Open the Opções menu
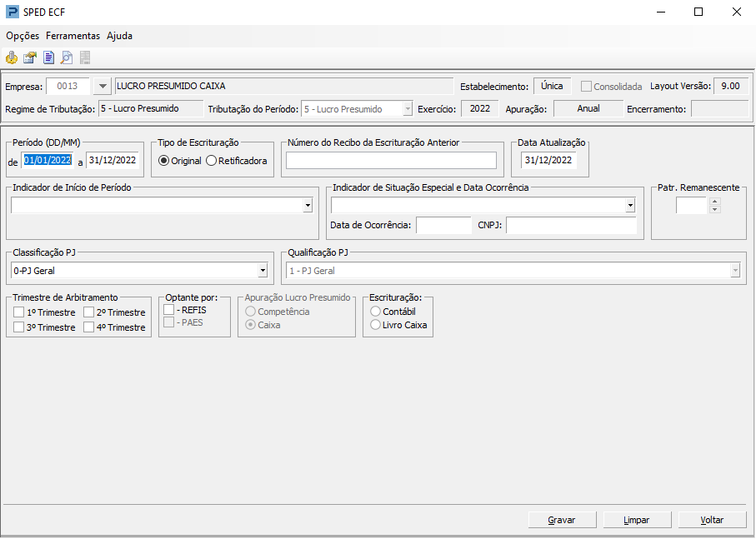Viewport: 756px width, 539px height. click(x=23, y=36)
